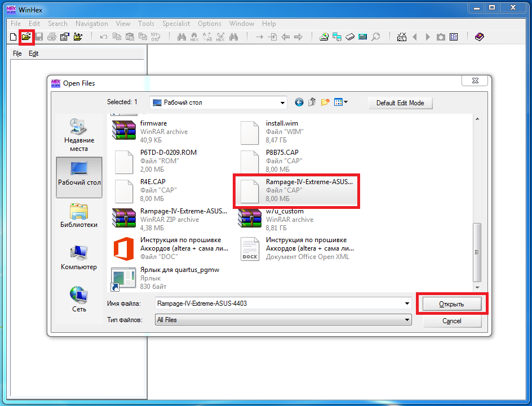Select Рабочий стол in the places bar
This screenshot has height=406, width=532.
[x=79, y=177]
